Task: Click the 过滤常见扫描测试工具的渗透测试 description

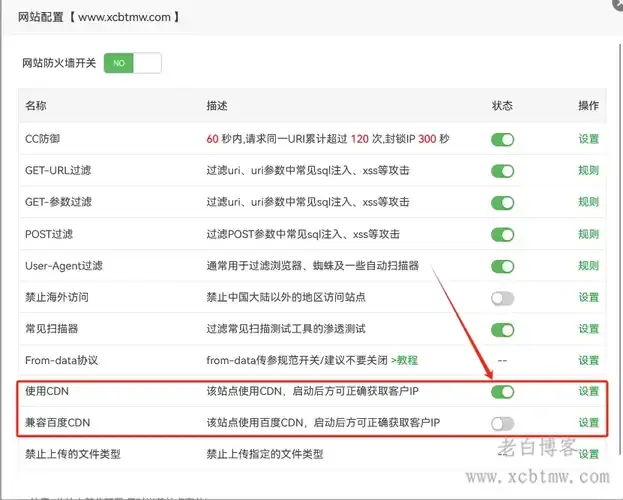Action: (286, 329)
